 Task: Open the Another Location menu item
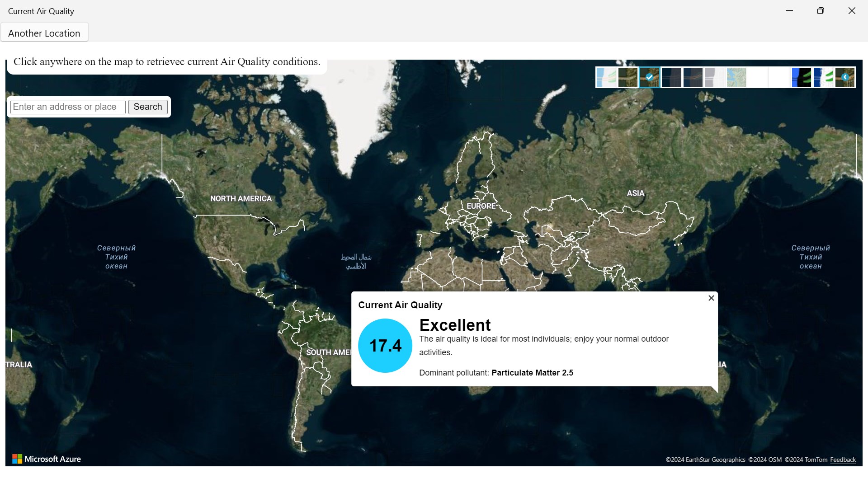click(44, 33)
